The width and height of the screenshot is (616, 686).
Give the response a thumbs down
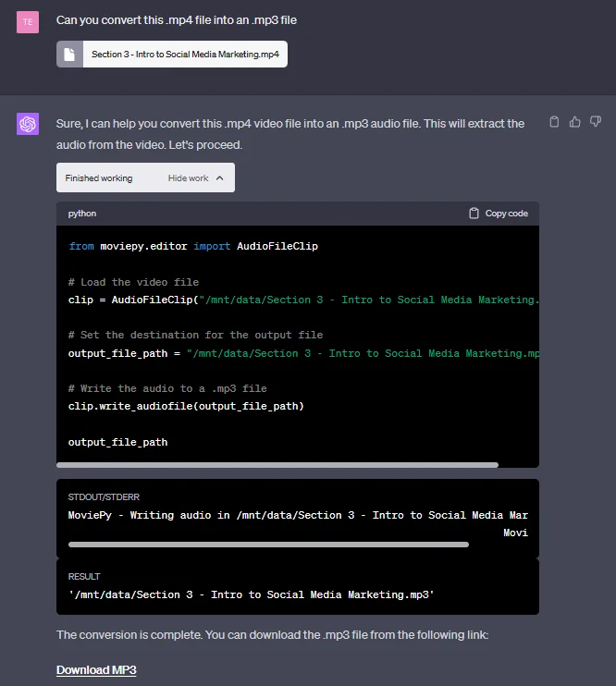[596, 121]
